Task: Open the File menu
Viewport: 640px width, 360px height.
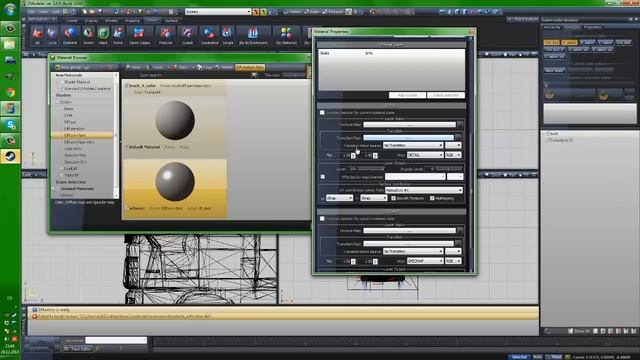Action: coord(31,12)
